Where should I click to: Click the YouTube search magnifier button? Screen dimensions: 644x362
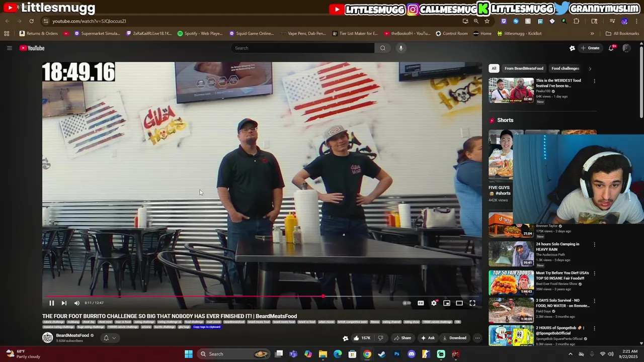383,48
